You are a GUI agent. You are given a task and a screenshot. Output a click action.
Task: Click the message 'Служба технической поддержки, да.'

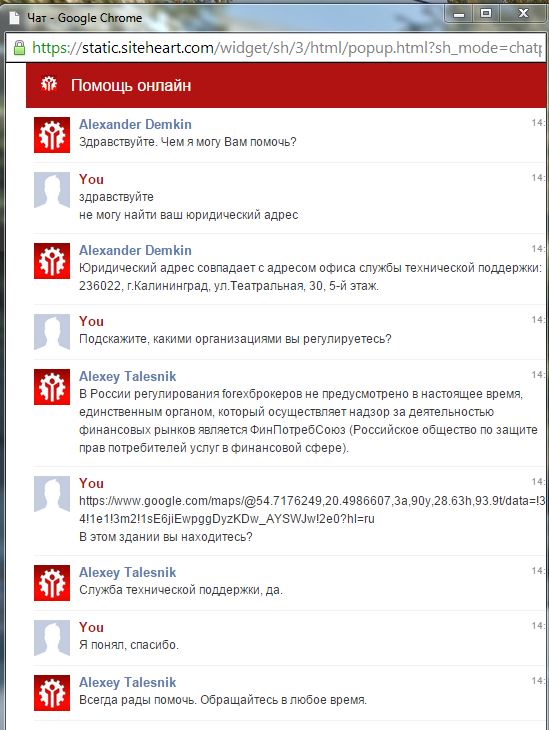point(181,590)
